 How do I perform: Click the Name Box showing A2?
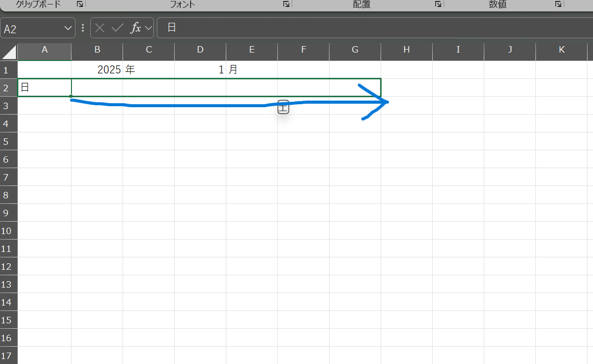[32, 29]
